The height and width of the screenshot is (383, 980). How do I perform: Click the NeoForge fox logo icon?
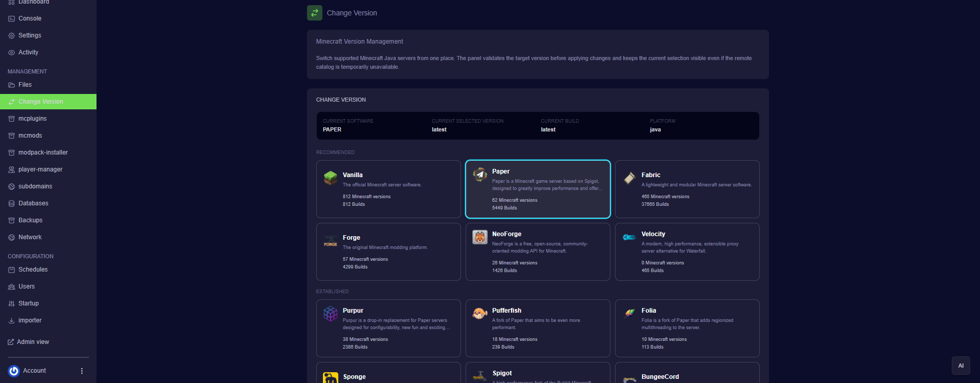(480, 237)
